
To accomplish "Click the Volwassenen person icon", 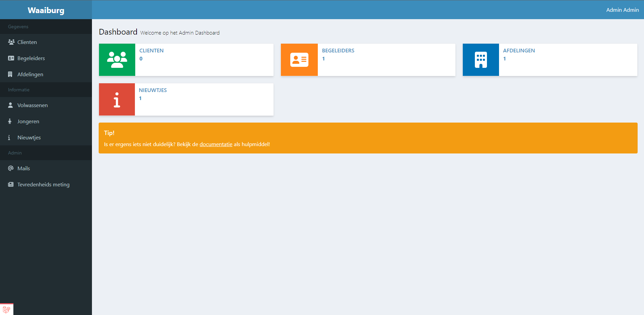I will point(10,105).
